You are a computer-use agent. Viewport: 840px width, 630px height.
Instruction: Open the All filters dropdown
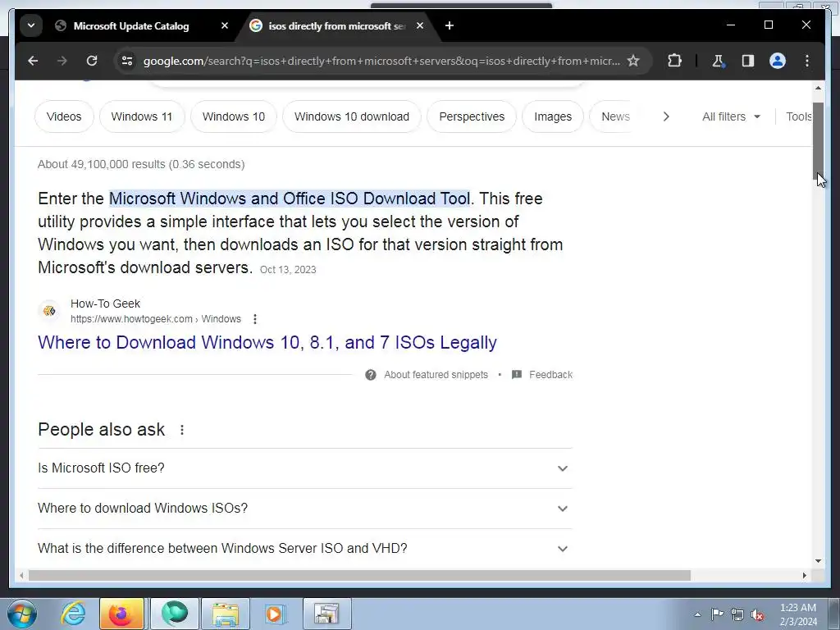731,116
